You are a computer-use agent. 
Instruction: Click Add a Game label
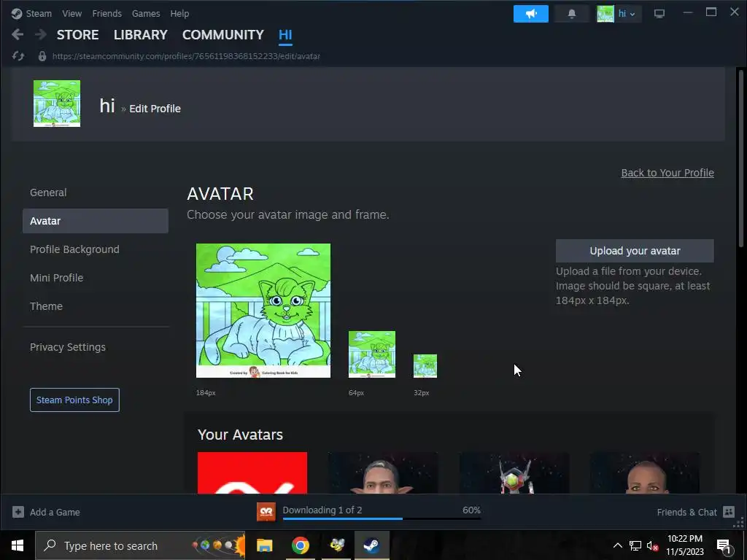55,513
